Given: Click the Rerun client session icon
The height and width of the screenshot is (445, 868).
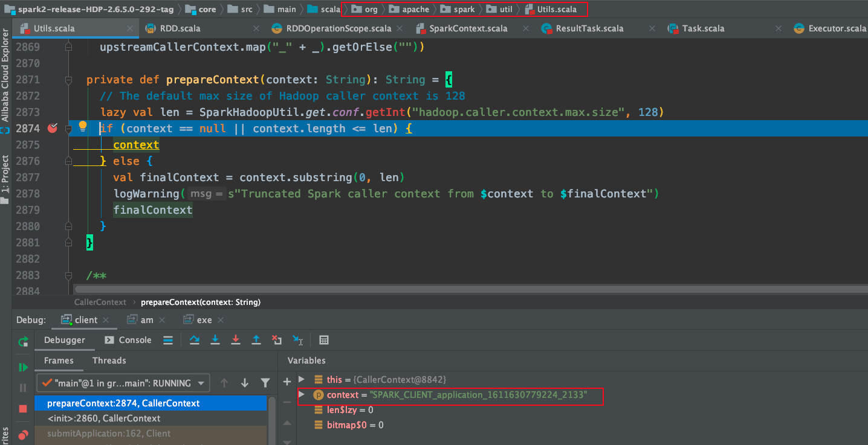Looking at the screenshot, I should pos(23,342).
